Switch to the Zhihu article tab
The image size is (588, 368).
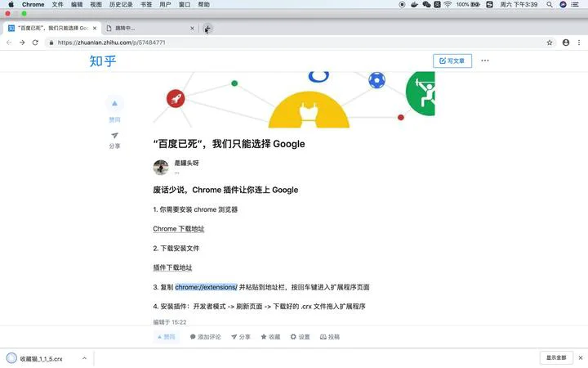[x=52, y=28]
